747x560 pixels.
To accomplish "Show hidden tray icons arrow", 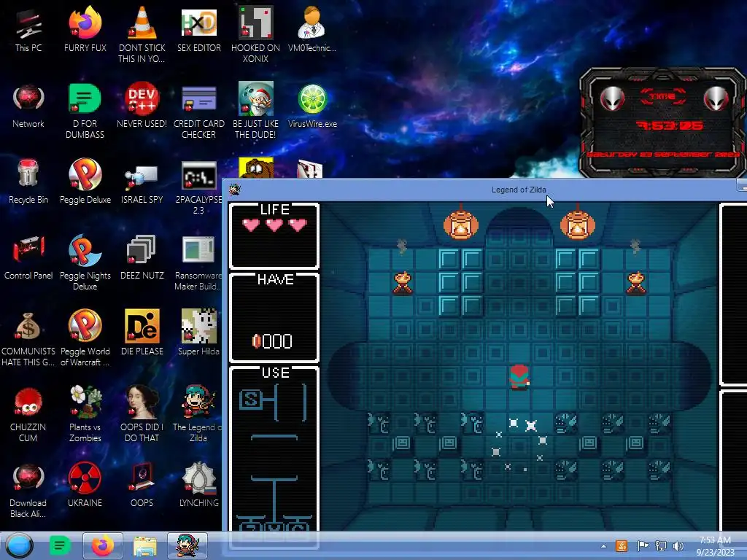I will pyautogui.click(x=603, y=546).
